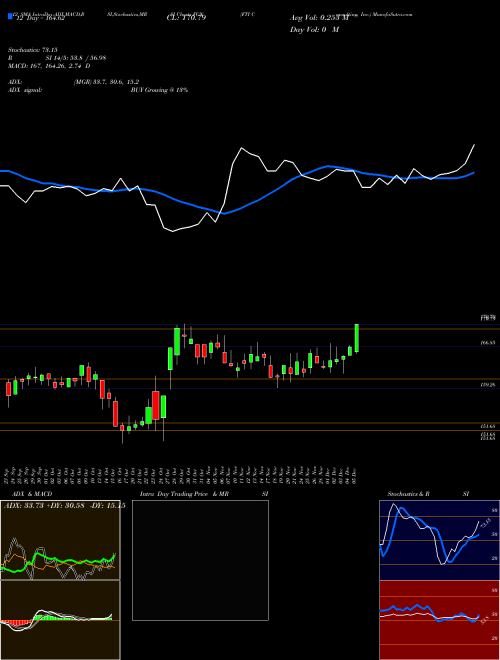Click the 'Avg Vol: 0.253 M' label

pos(319,18)
